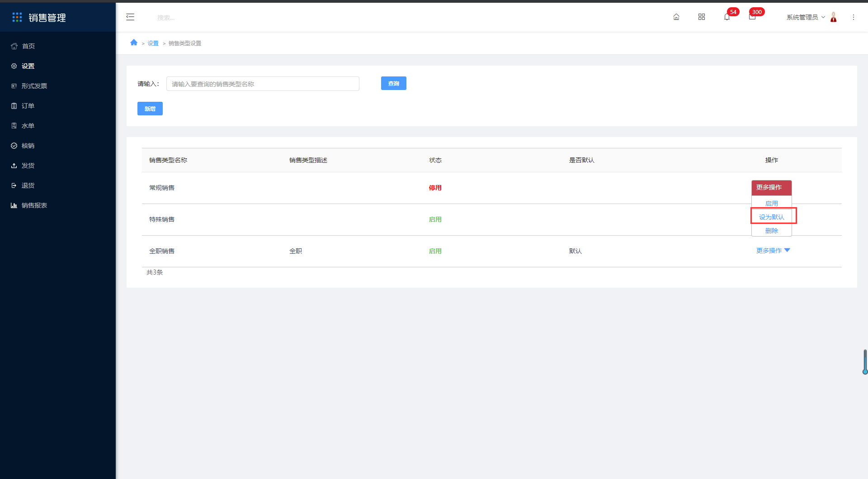
Task: Click the 是否默认 column header
Action: pos(581,160)
